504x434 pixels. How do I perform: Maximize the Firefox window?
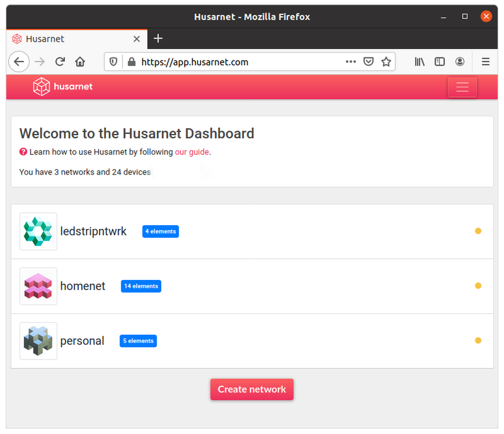[x=465, y=17]
